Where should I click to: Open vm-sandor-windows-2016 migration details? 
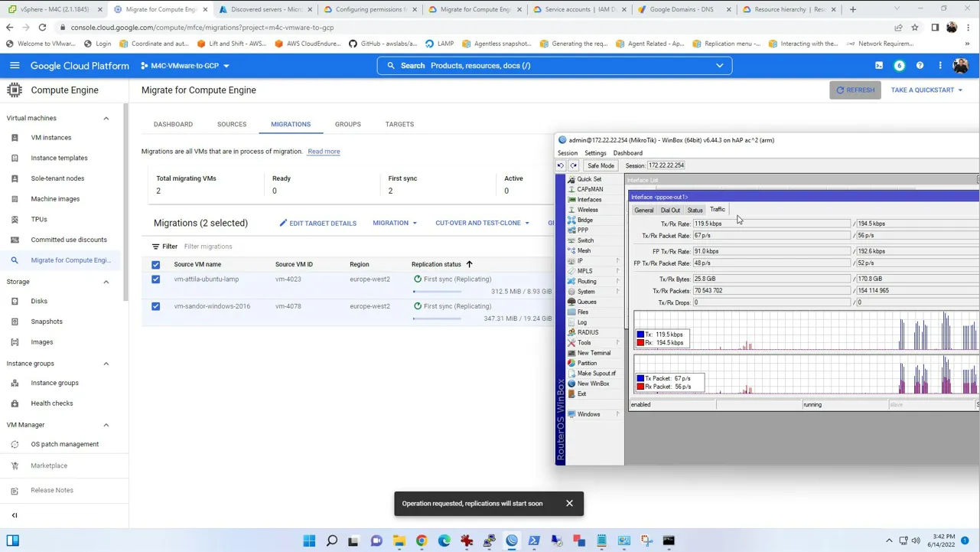pyautogui.click(x=212, y=306)
